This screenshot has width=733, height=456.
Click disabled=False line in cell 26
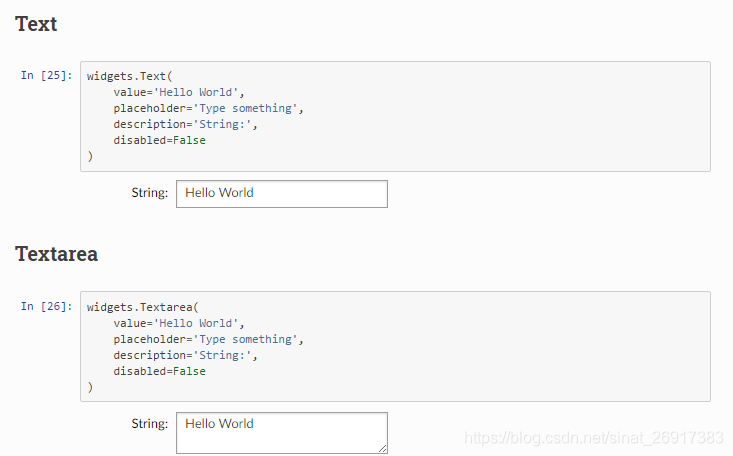[159, 371]
